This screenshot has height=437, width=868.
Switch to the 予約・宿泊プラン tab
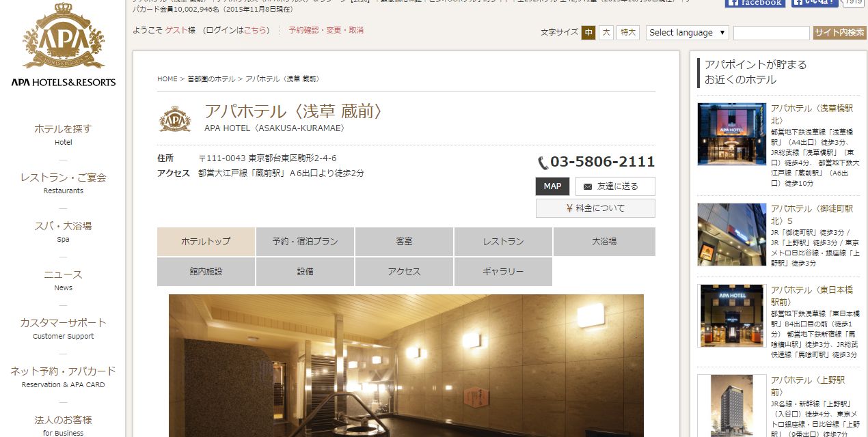click(305, 242)
